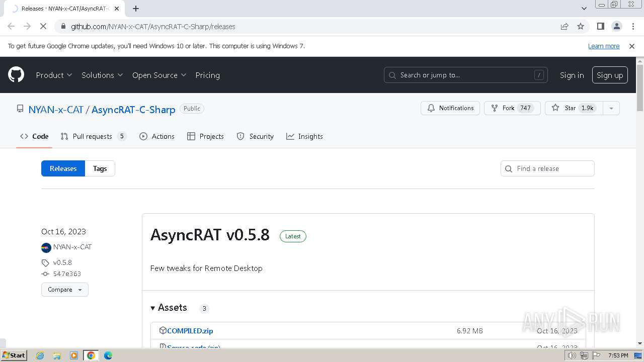644x362 pixels.
Task: Fork the repository button
Action: [512, 108]
